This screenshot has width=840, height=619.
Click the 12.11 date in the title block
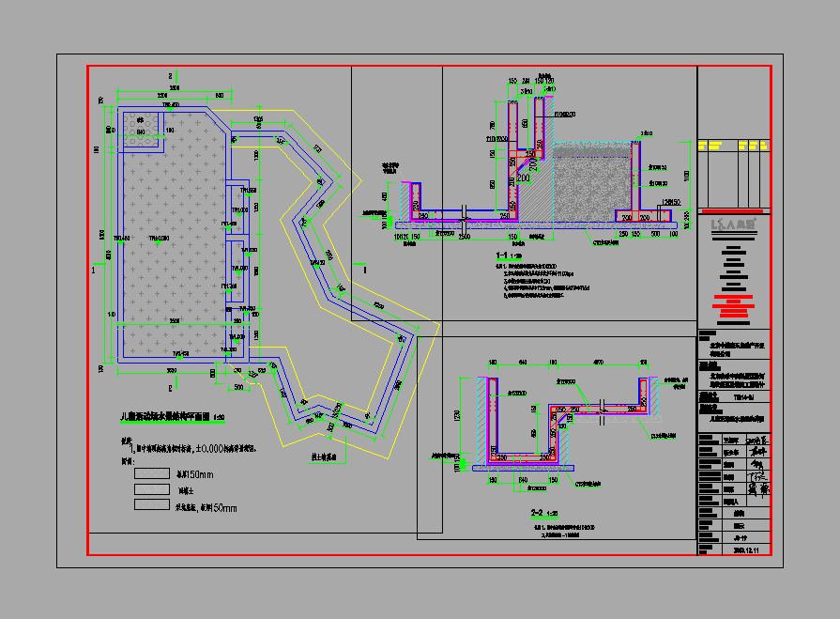pyautogui.click(x=746, y=550)
